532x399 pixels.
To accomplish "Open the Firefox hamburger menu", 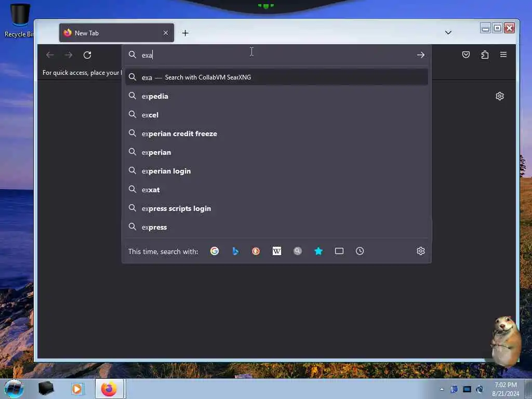I will tap(503, 55).
